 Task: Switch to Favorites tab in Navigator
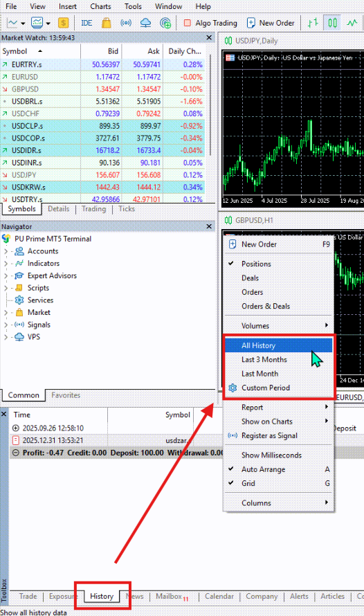[66, 395]
